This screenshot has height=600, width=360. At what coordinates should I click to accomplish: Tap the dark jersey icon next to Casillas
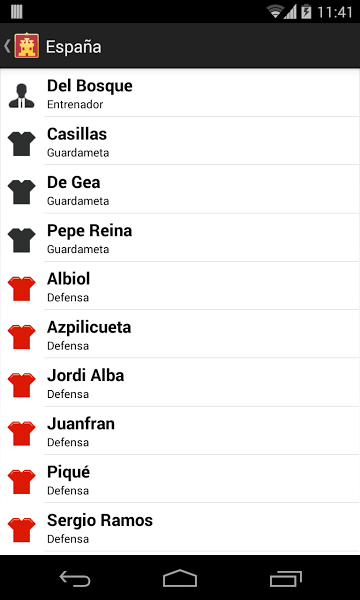tap(22, 144)
